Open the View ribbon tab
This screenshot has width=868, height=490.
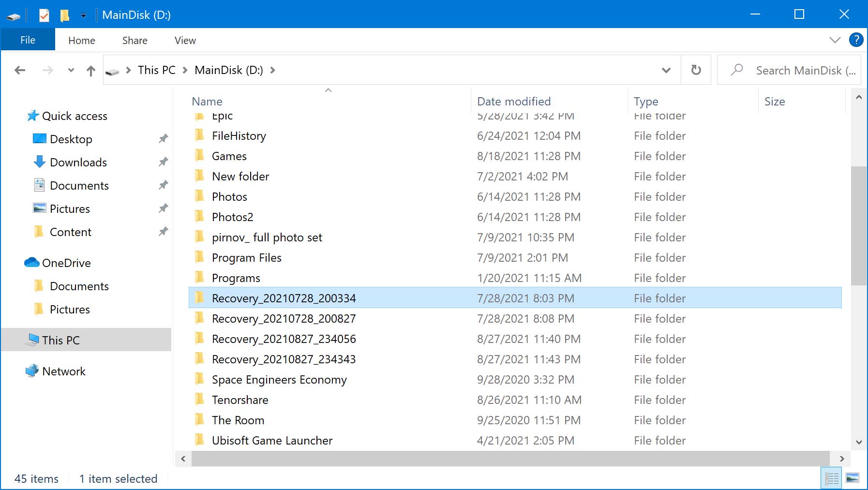click(185, 40)
